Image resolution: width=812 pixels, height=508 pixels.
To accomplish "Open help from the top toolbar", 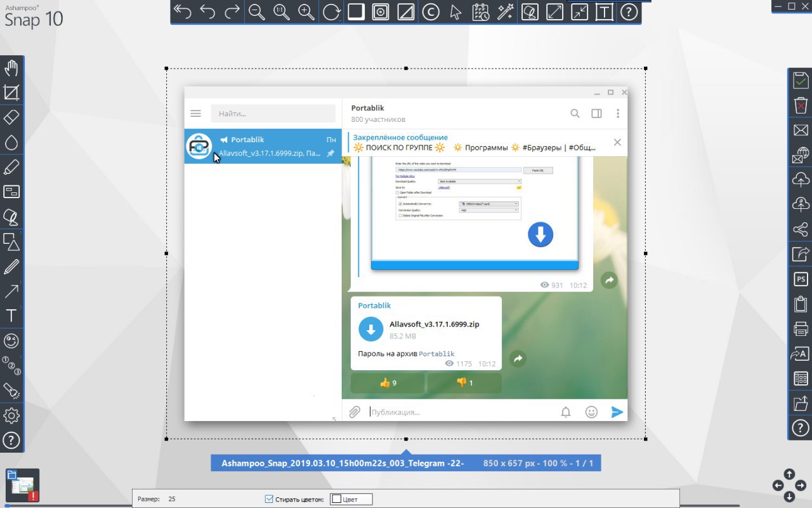I will pyautogui.click(x=629, y=12).
